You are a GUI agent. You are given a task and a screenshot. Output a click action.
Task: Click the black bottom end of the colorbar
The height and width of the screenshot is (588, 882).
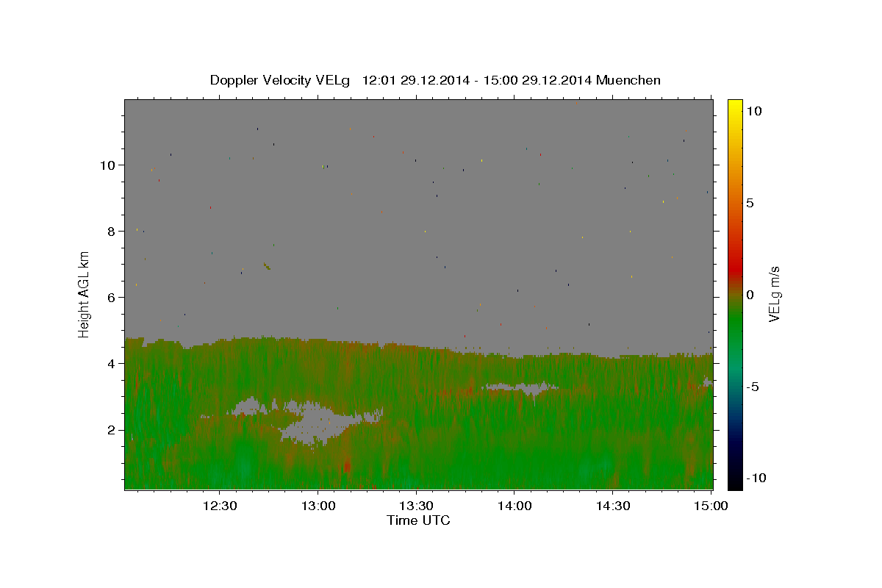point(734,482)
